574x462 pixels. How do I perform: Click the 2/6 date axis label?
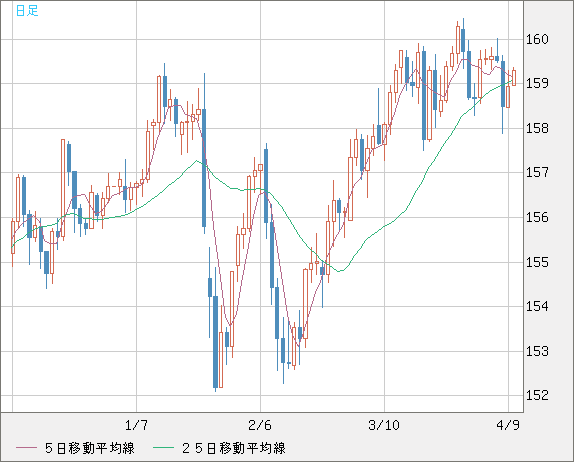(260, 425)
